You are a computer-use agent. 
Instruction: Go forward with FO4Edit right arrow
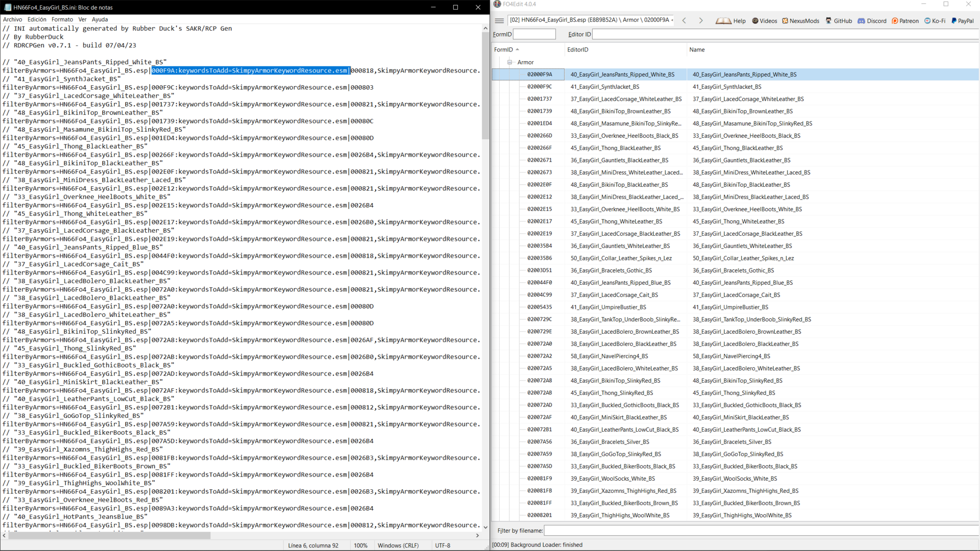coord(701,21)
